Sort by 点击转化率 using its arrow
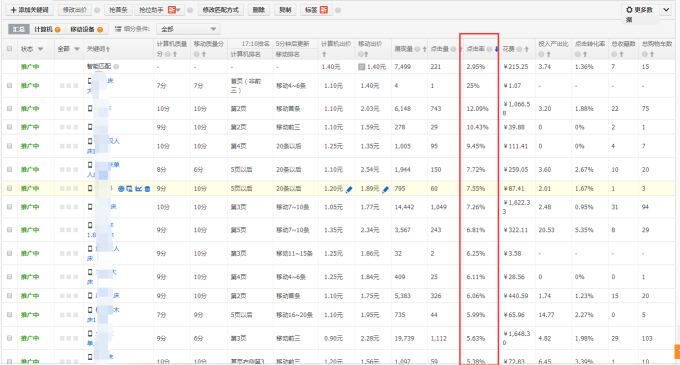Image resolution: width=680 pixels, height=365 pixels. point(585,54)
